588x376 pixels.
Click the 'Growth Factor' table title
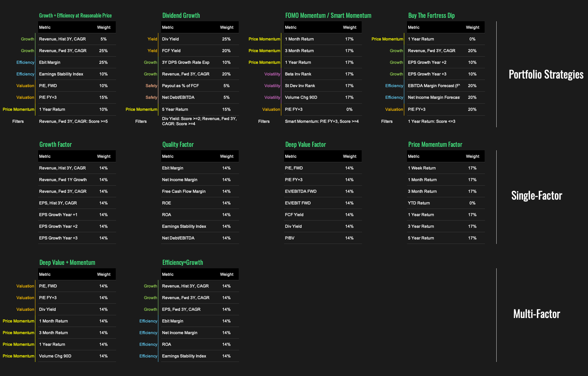click(x=55, y=144)
